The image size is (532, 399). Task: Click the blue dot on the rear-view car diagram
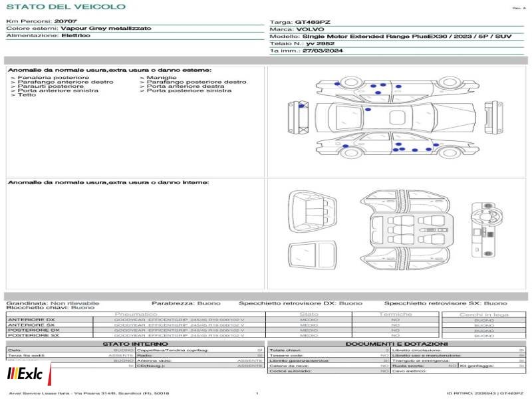301,106
